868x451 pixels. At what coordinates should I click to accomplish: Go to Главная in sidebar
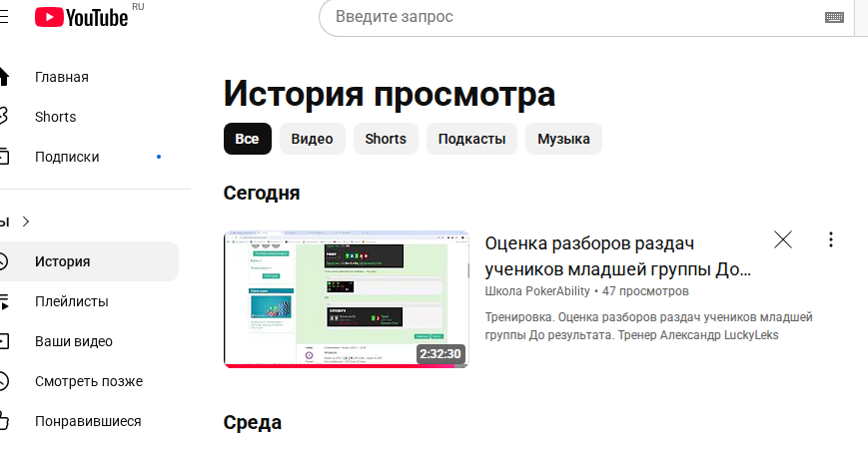click(x=62, y=77)
